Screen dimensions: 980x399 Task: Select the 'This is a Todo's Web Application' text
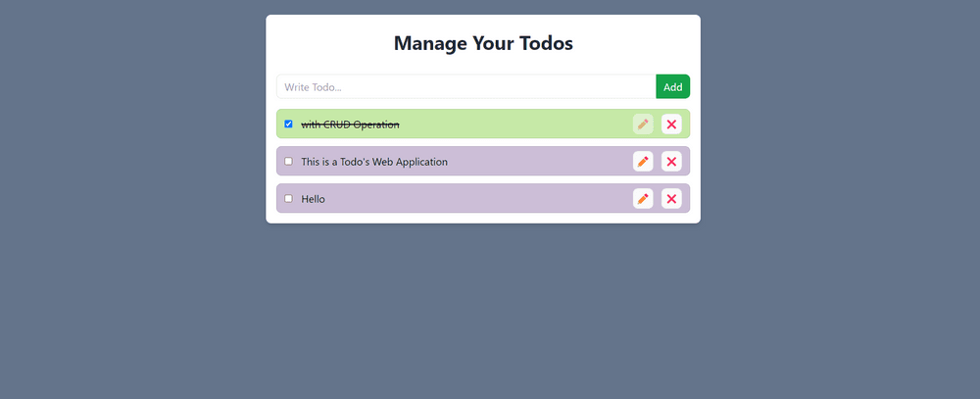point(373,161)
